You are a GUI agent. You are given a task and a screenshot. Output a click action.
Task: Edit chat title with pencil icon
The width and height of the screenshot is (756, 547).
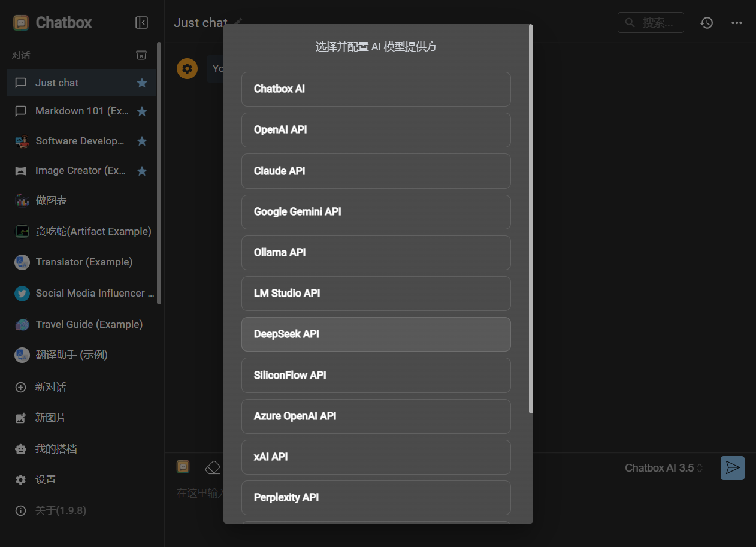(x=238, y=22)
